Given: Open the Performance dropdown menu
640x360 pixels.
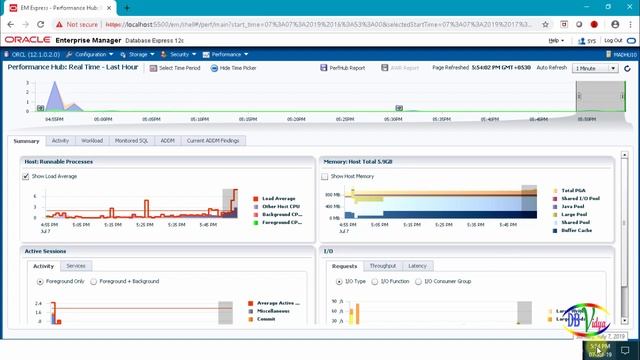Looking at the screenshot, I should pyautogui.click(x=226, y=54).
